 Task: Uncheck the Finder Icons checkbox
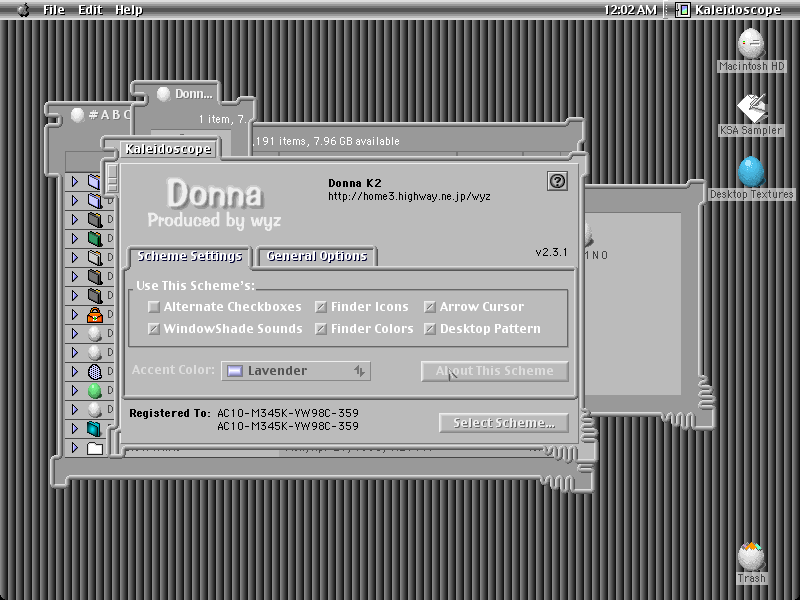pyautogui.click(x=320, y=307)
